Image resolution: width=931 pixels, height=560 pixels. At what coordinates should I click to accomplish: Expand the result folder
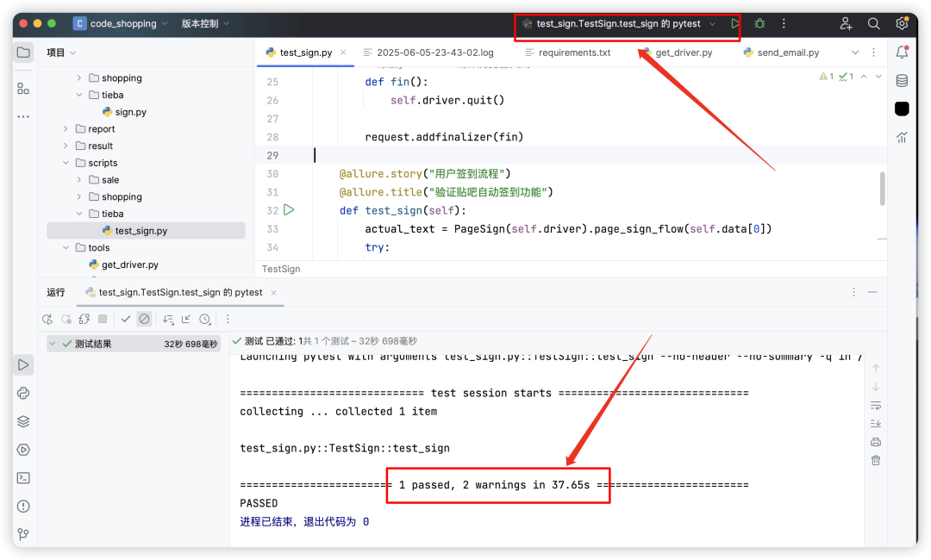point(66,146)
